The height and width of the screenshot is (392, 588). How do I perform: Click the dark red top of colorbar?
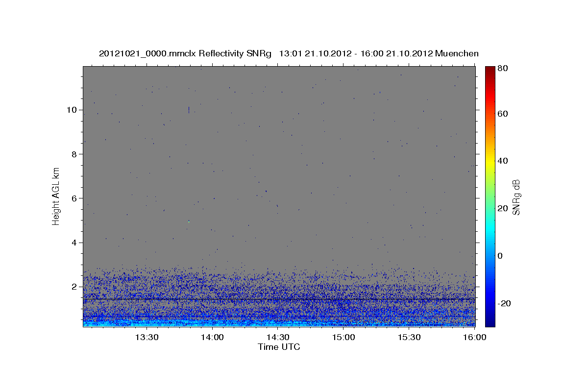490,70
